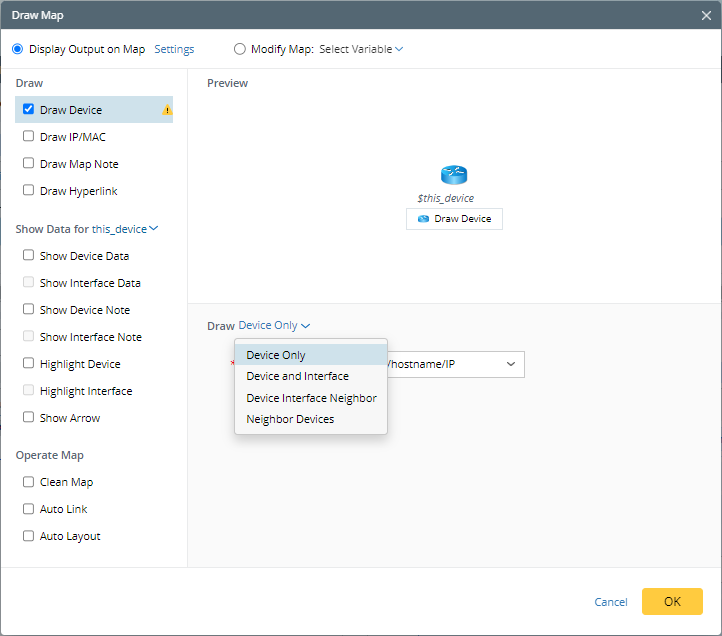
Task: Enable the Auto Layout checkbox
Action: coord(29,536)
